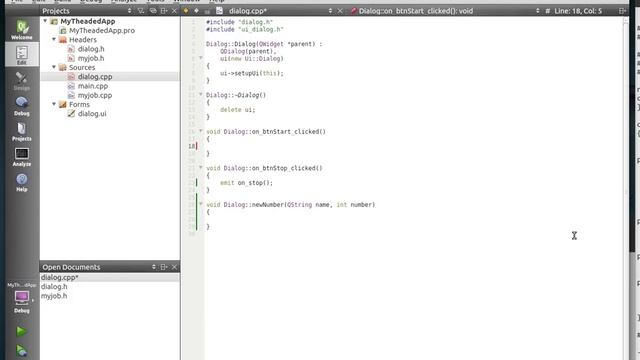The width and height of the screenshot is (640, 360).
Task: Click the file icon beside dialog.cpp* in the editor toolbar
Action: (x=220, y=11)
